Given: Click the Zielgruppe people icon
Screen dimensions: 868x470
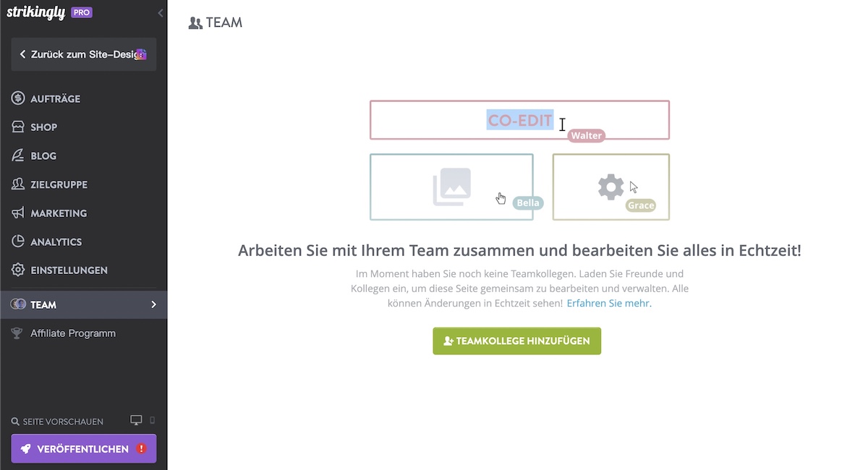Looking at the screenshot, I should point(18,184).
